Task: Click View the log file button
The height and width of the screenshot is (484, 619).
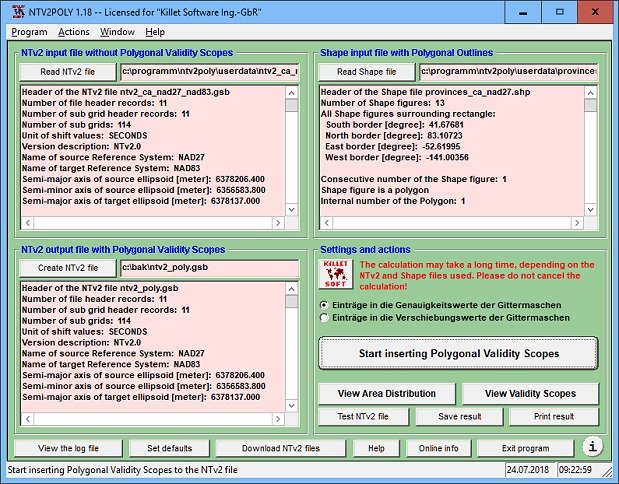Action: [68, 448]
